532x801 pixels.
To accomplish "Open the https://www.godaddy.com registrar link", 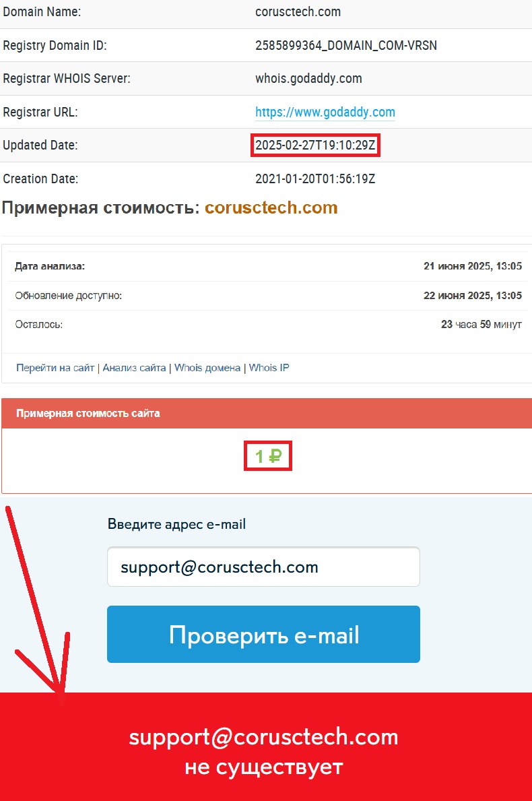I will point(325,112).
